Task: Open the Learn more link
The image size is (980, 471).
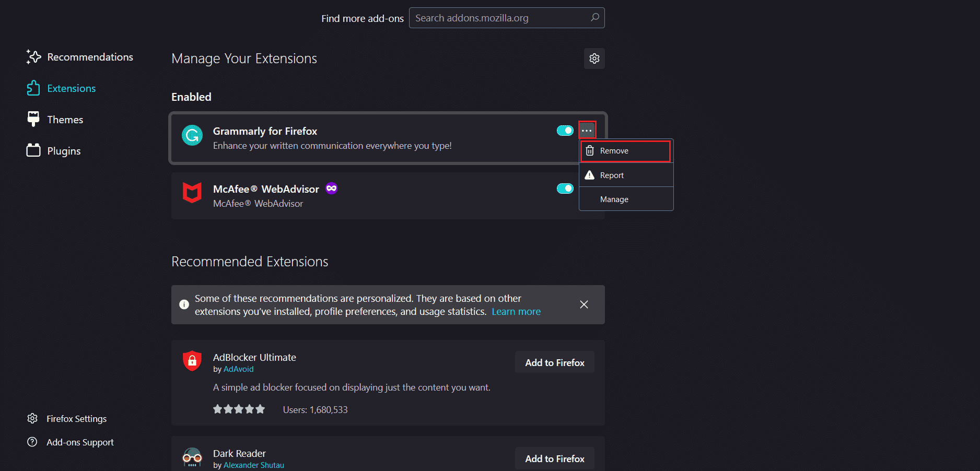Action: pyautogui.click(x=516, y=312)
